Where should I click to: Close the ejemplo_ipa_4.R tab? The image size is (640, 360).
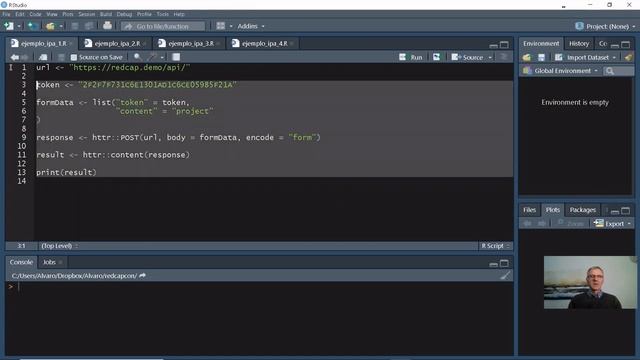[x=292, y=44]
